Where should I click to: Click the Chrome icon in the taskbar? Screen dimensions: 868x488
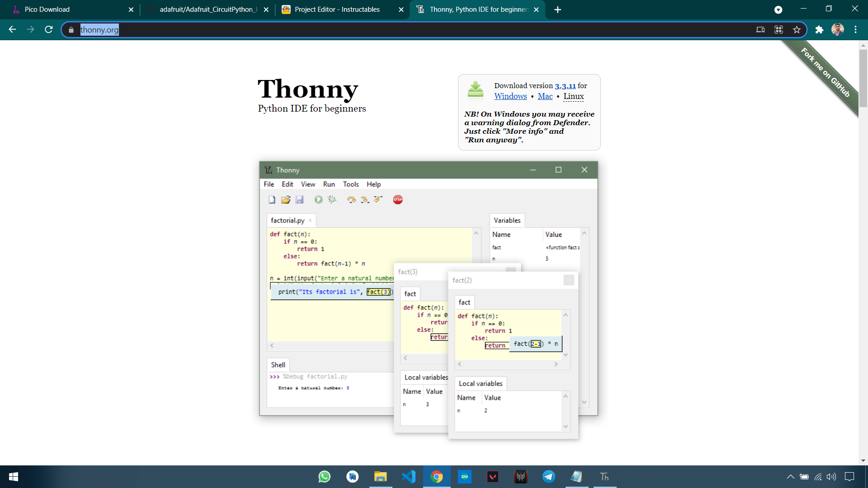(437, 477)
